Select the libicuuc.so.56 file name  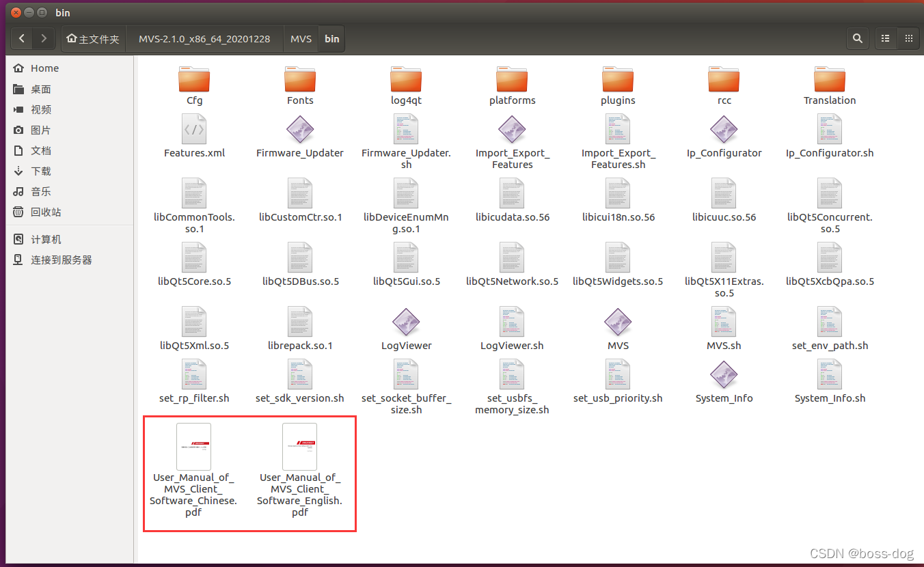coord(724,217)
